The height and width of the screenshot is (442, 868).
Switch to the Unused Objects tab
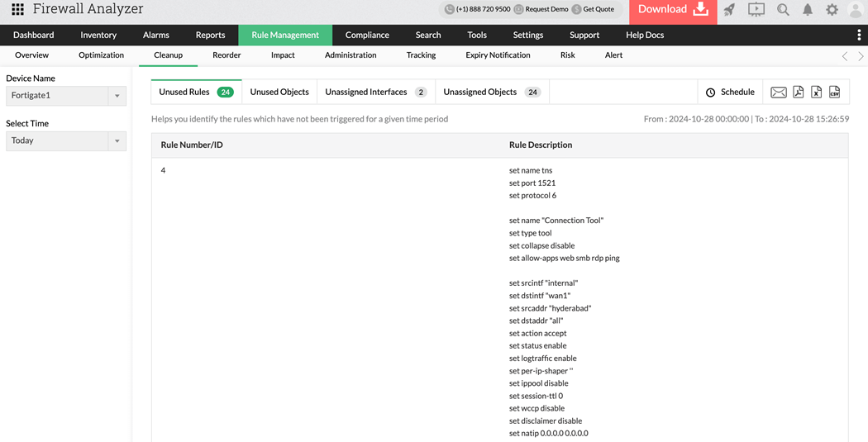279,93
